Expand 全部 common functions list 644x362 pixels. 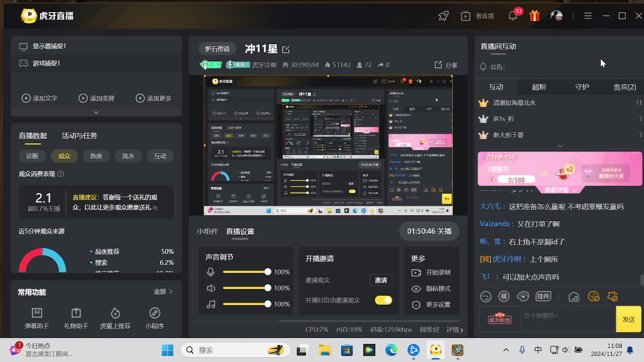point(163,292)
